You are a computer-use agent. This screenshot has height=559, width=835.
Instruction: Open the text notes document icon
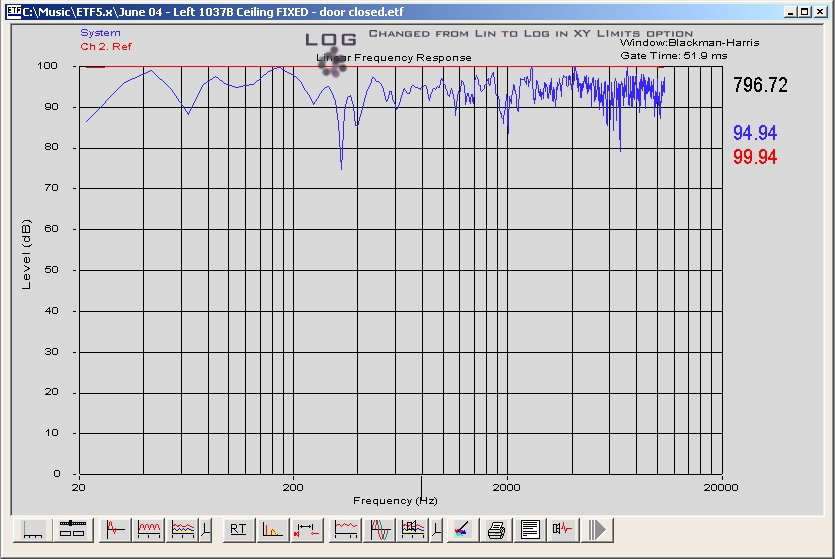[530, 529]
